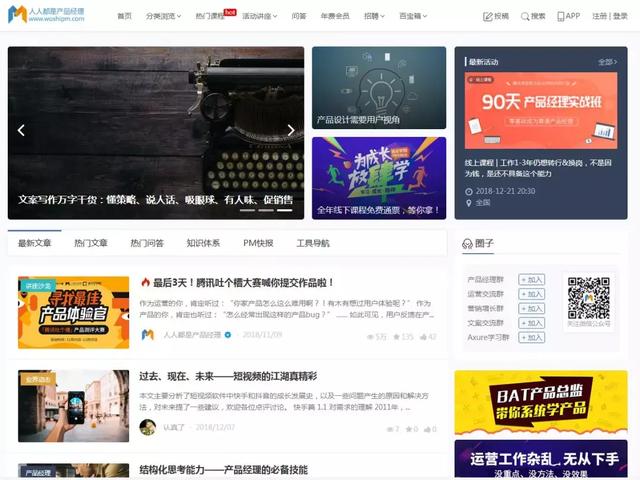Open article 最后3天！腾讯吐个槽大赛 headline
640x480 pixels.
click(244, 282)
